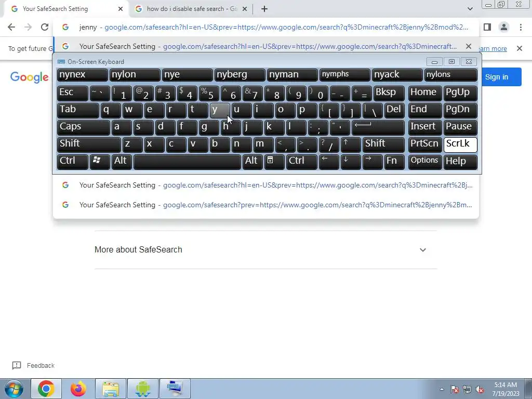Toggle the right Ctrl key
Viewport: 532px width, 399px height.
coord(302,162)
